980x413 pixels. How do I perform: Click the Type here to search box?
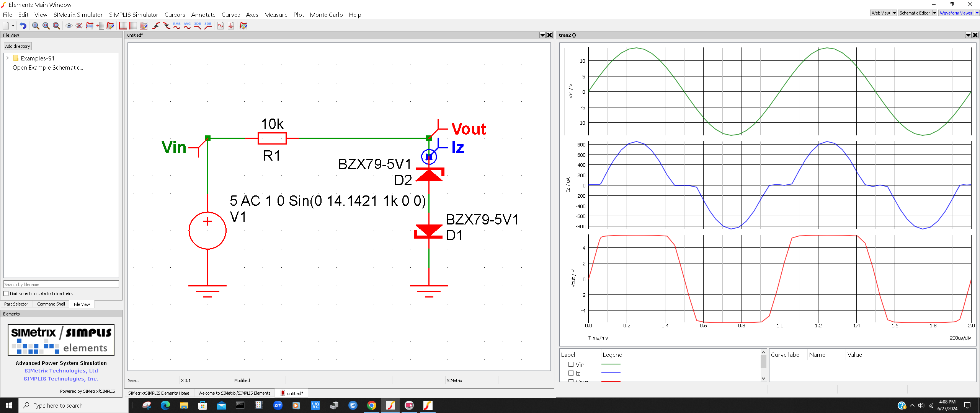click(73, 405)
